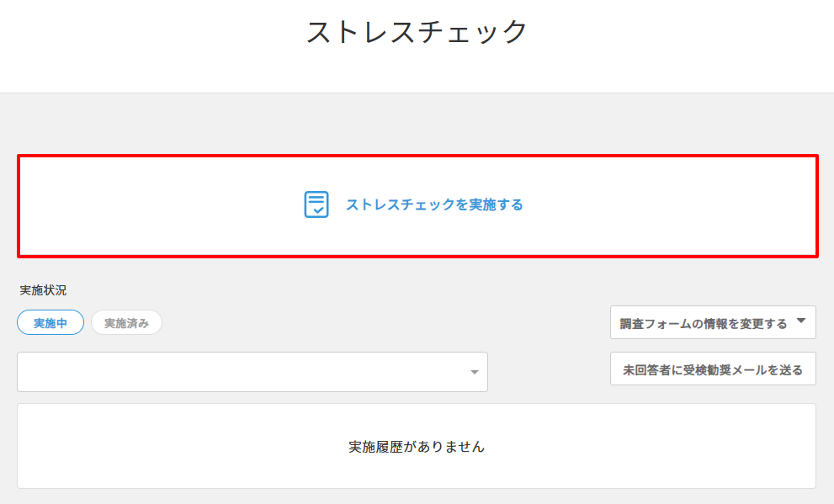Click the reminder mail button for non-respondents
834x504 pixels.
point(713,369)
